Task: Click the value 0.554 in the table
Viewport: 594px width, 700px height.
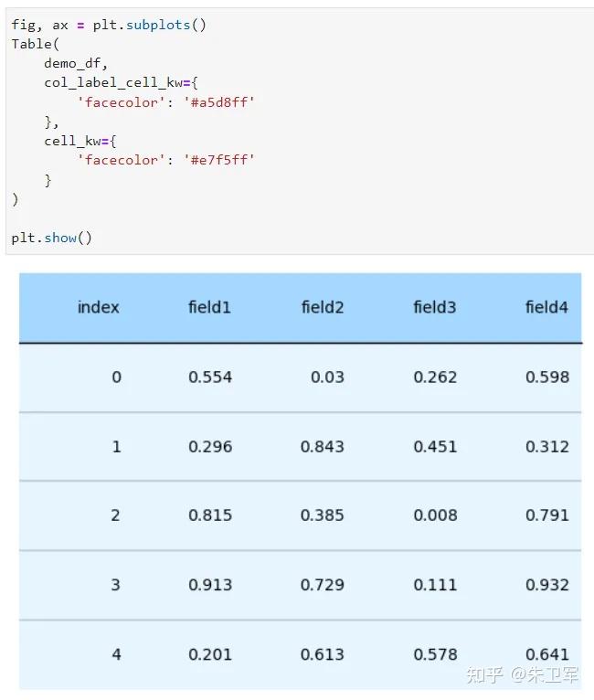Action: [210, 377]
